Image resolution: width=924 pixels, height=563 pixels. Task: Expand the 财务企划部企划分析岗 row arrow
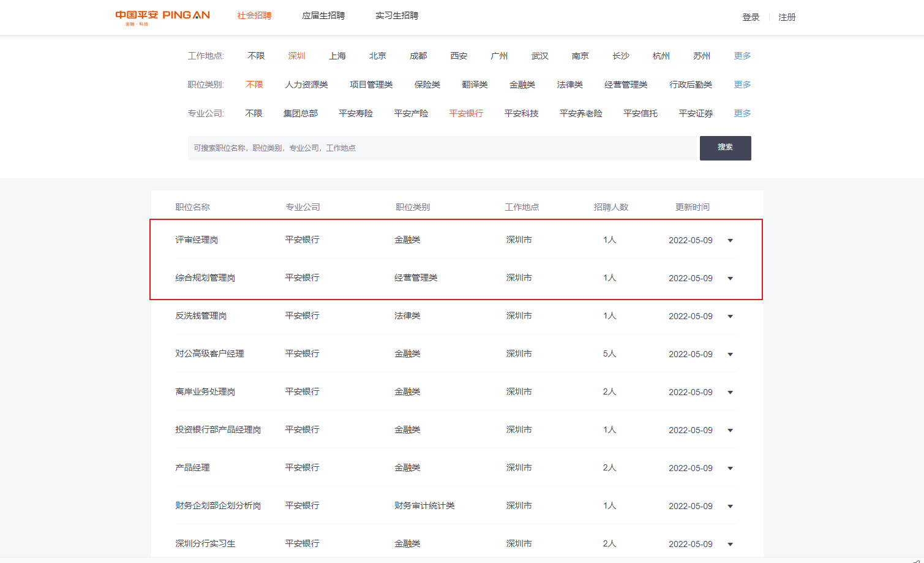(730, 507)
